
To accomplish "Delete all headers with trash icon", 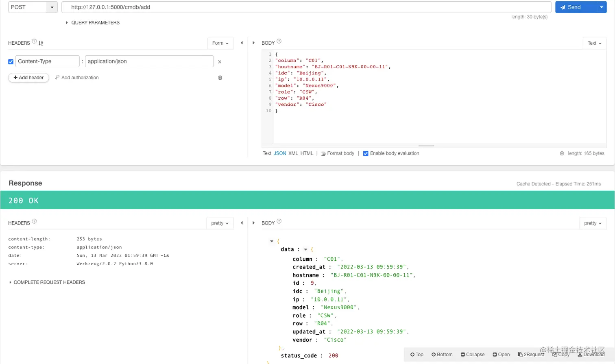I will pyautogui.click(x=220, y=78).
